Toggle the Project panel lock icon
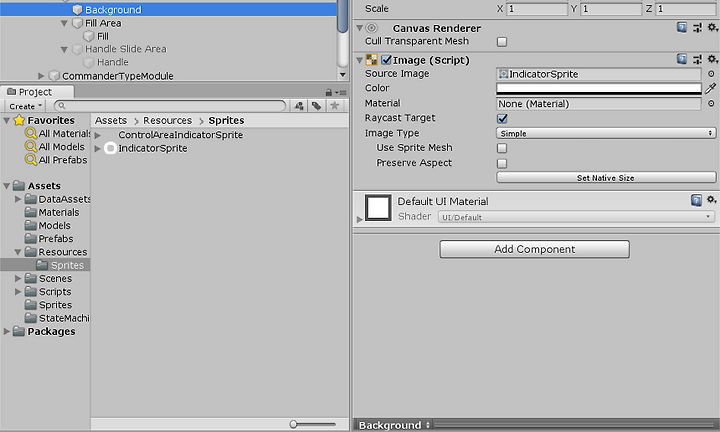Viewport: 720px width, 432px height. click(328, 92)
